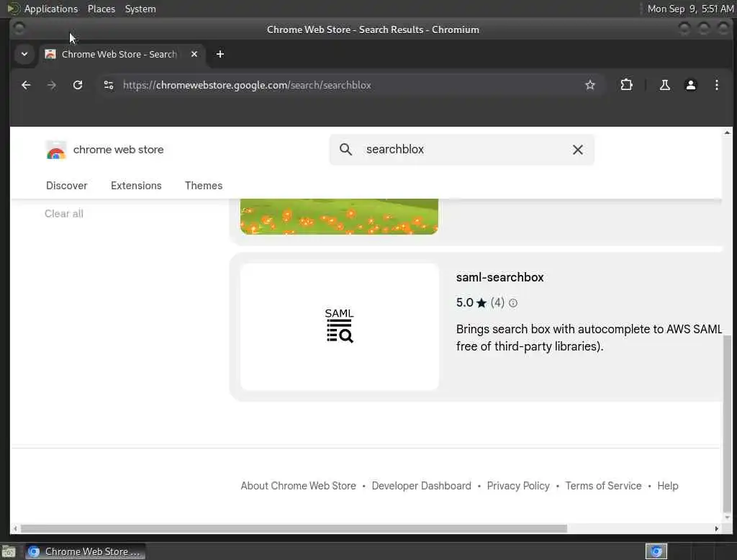The height and width of the screenshot is (560, 737).
Task: Click the scroll-up arrow of vertical scrollbar
Action: tap(727, 132)
